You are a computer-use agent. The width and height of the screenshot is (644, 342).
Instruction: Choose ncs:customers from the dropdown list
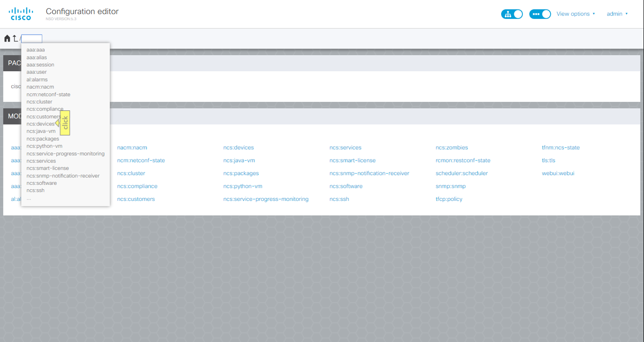point(43,117)
